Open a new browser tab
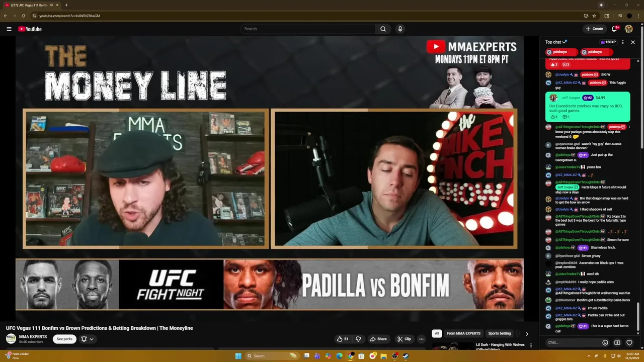The height and width of the screenshot is (362, 644). pyautogui.click(x=66, y=5)
